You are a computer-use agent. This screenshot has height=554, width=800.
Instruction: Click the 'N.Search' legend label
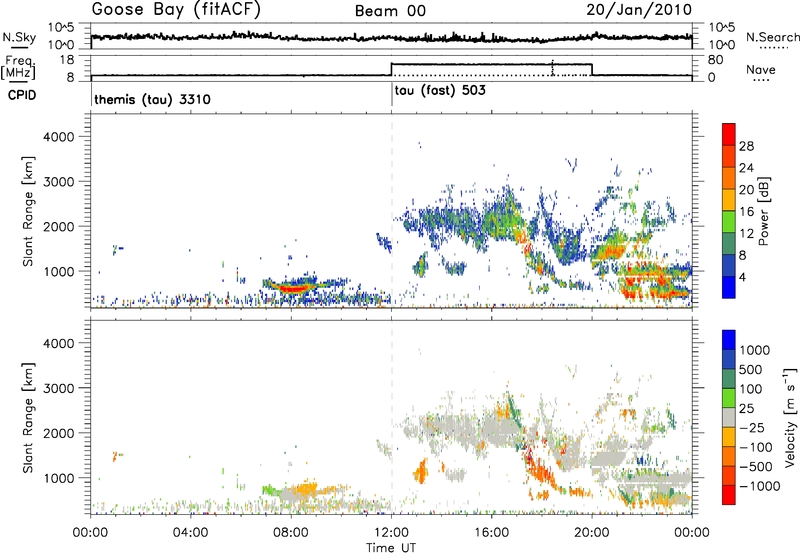[772, 37]
